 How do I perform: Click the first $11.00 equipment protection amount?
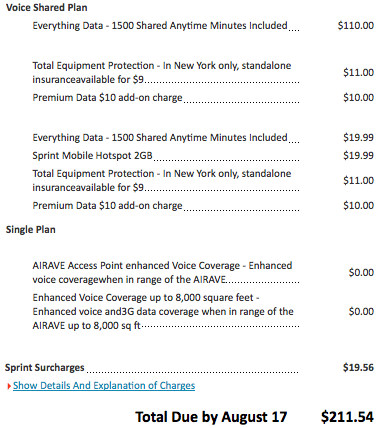(x=358, y=73)
